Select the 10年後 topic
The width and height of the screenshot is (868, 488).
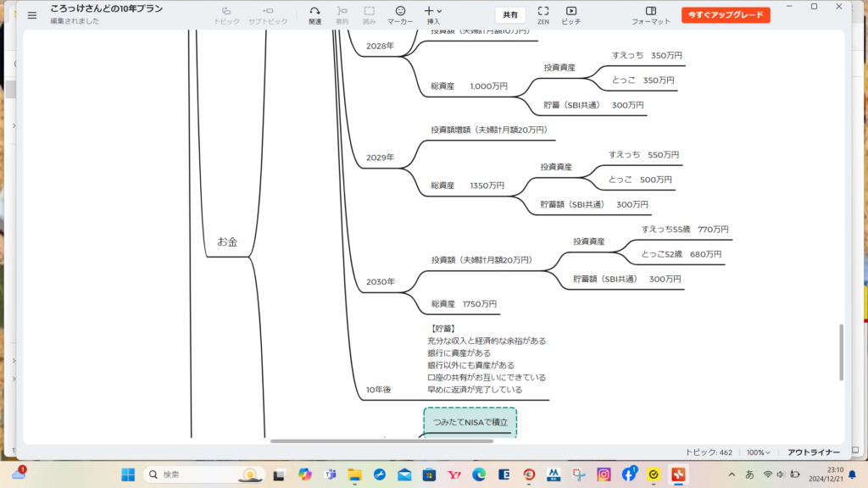coord(379,390)
